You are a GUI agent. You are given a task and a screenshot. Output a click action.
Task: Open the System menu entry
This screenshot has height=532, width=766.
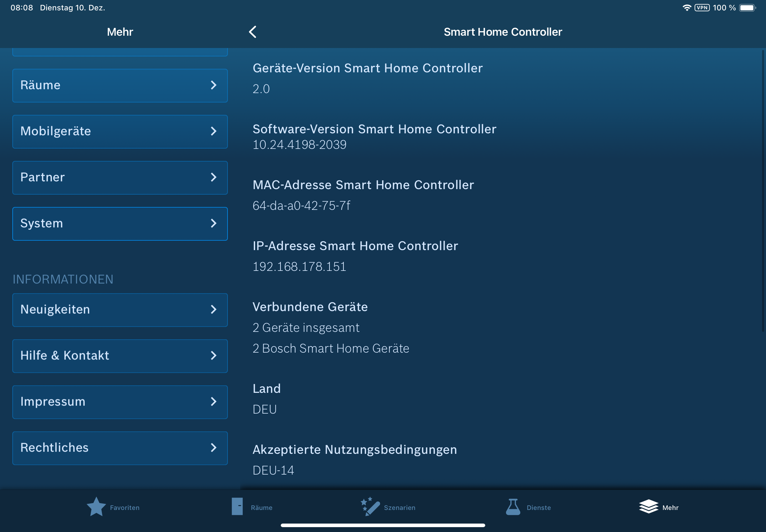click(120, 224)
